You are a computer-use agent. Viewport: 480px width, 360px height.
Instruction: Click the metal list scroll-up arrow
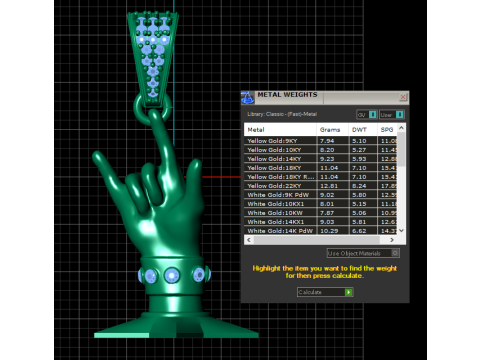click(x=401, y=128)
